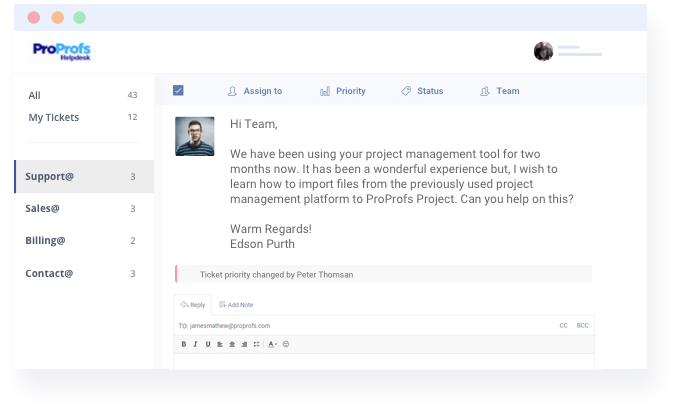Toggle bold formatting
Screen dimensions: 679x411
(184, 344)
